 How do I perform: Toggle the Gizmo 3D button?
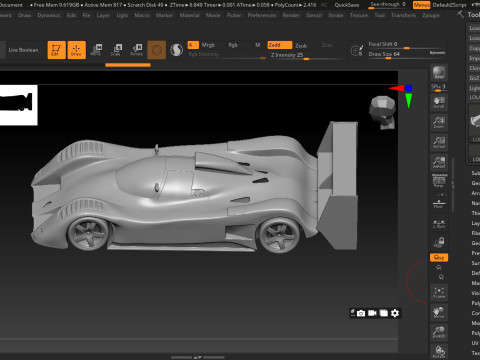[157, 50]
